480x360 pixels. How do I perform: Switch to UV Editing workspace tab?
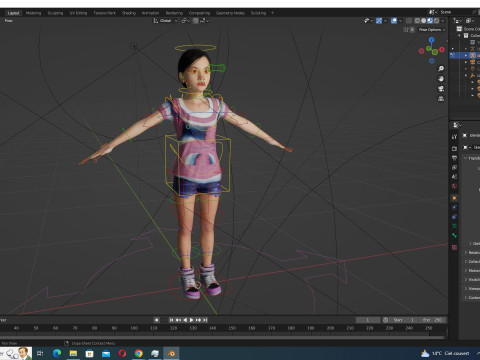tap(78, 13)
